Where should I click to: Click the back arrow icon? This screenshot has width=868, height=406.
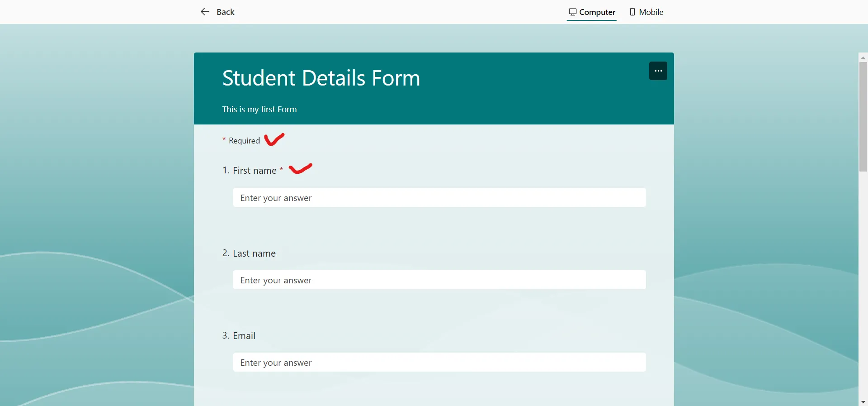click(204, 12)
